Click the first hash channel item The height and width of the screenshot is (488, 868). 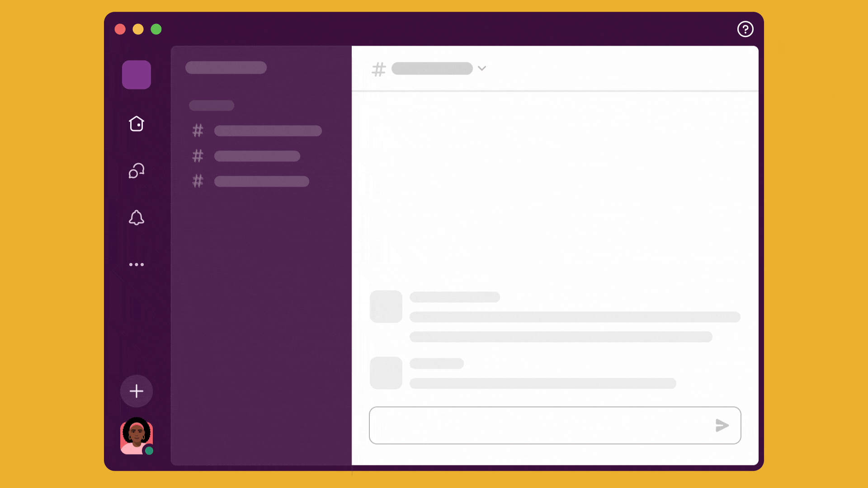point(256,131)
